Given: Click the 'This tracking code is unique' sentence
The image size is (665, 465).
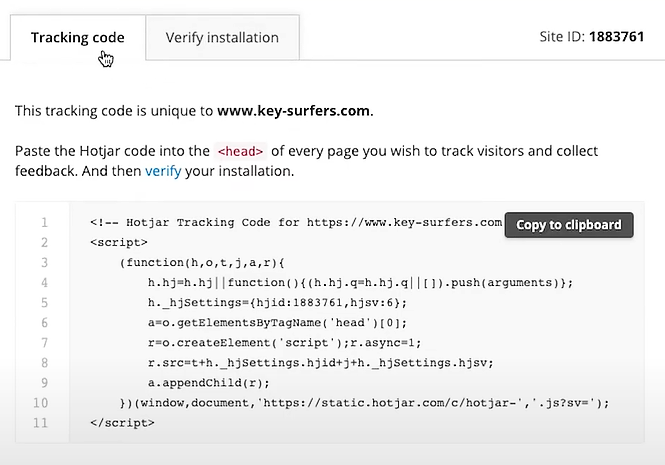Looking at the screenshot, I should tap(194, 111).
